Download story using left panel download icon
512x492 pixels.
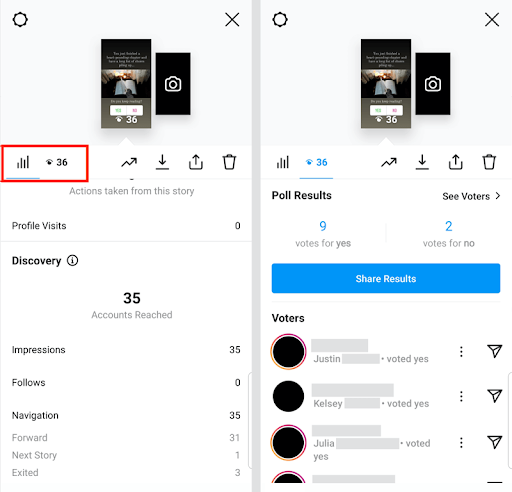162,162
